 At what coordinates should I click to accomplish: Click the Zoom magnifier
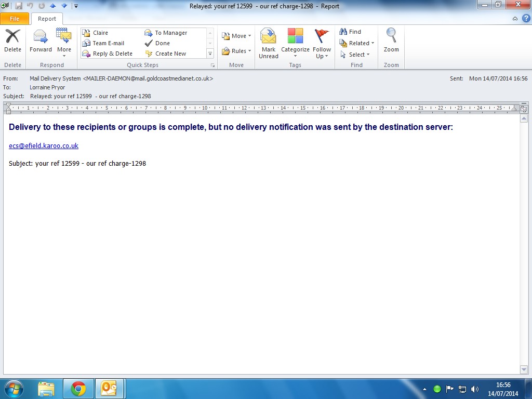[391, 41]
